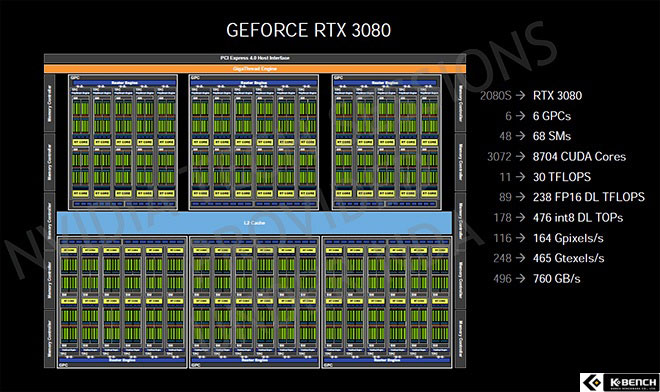Viewport: 660px width, 392px height.
Task: Click the orange GigaThread Engine bar
Action: tap(255, 68)
